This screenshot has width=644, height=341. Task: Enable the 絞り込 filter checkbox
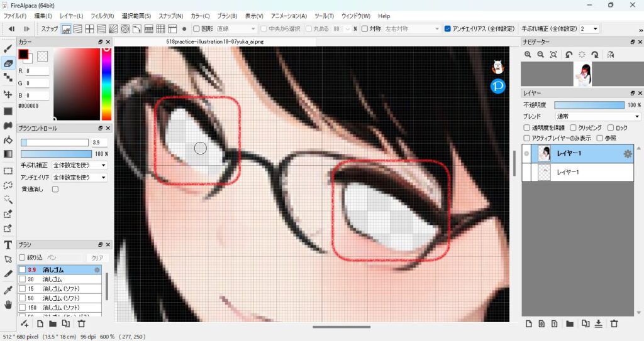[x=22, y=257]
